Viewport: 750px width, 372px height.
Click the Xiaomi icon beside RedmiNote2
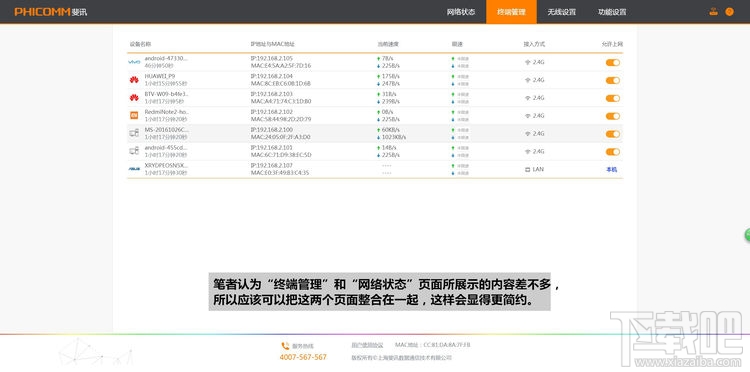click(x=134, y=115)
